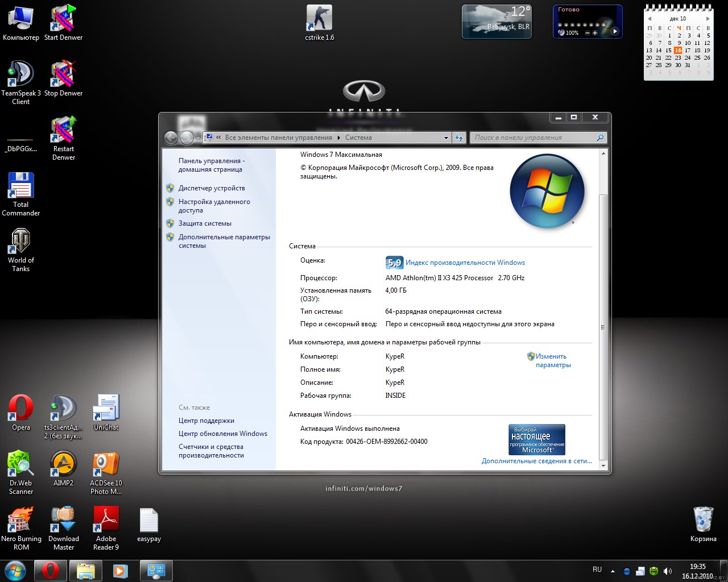
Task: Open Windows Explorer taskbar button
Action: (86, 571)
